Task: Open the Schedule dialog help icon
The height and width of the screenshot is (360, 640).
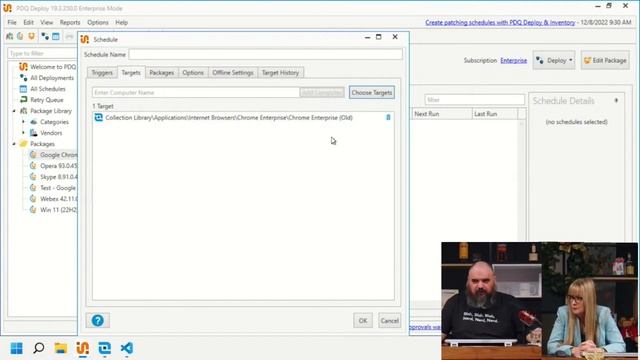Action: click(98, 320)
